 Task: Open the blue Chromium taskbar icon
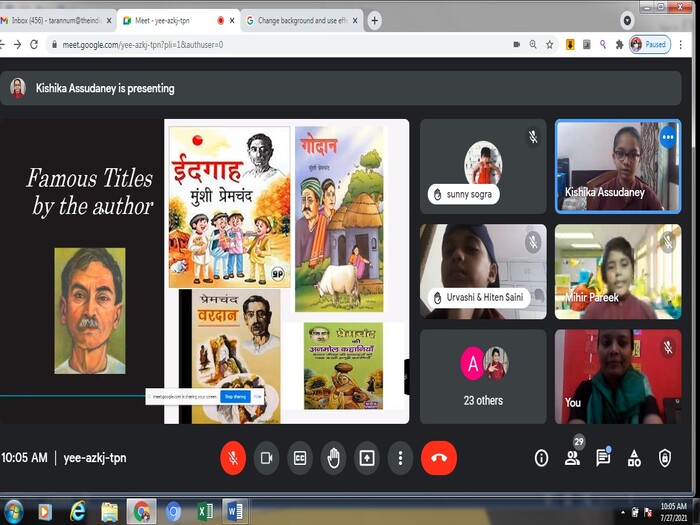click(173, 512)
